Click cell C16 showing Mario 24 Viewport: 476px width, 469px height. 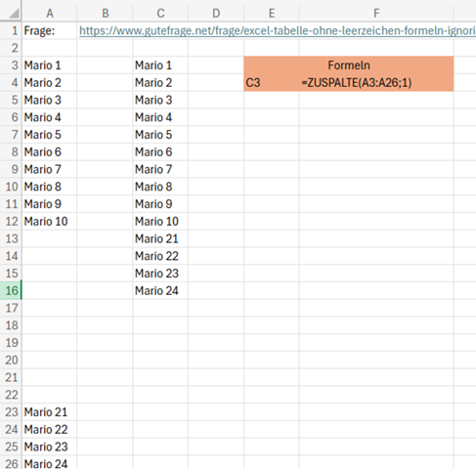160,290
